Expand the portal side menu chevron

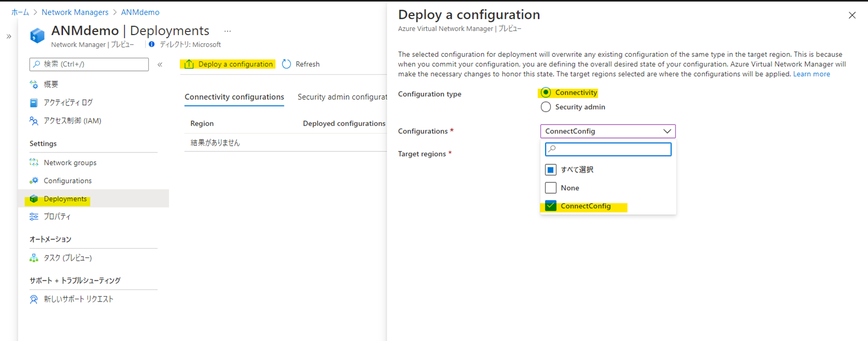(9, 36)
